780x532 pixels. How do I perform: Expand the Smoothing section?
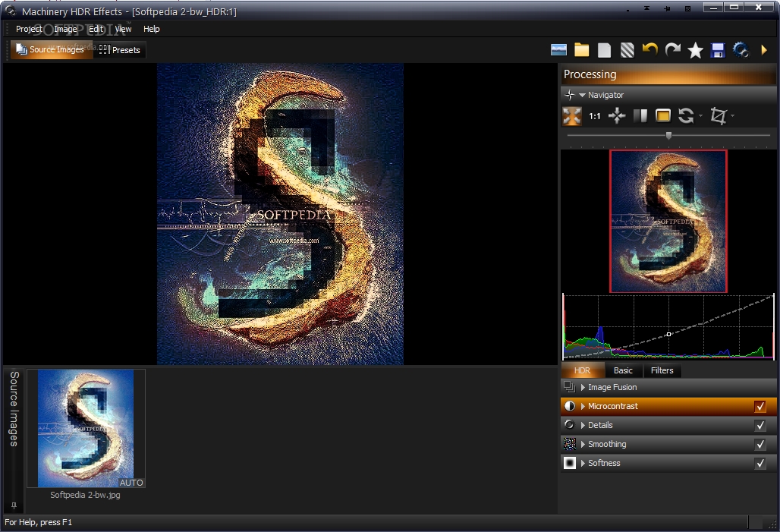(x=583, y=444)
